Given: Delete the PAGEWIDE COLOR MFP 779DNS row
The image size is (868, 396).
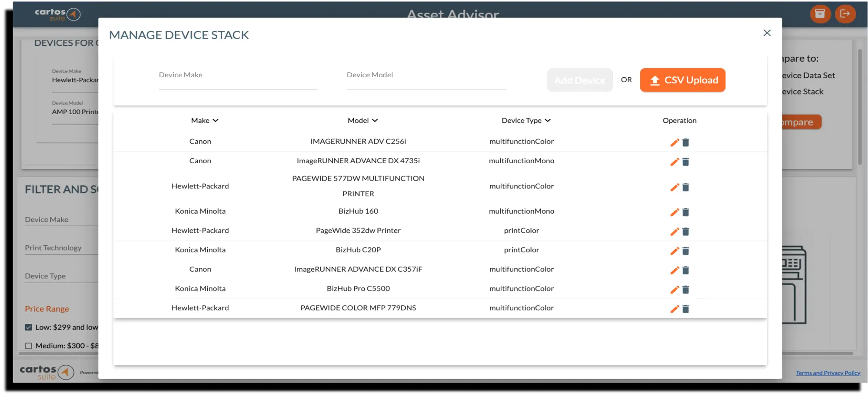Looking at the screenshot, I should coord(685,309).
